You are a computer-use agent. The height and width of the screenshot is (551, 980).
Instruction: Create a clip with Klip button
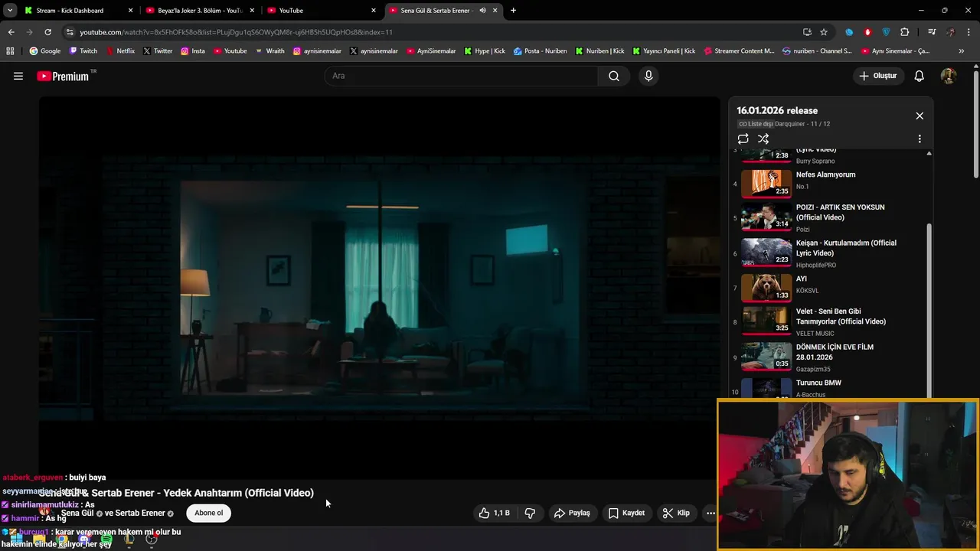coord(676,513)
